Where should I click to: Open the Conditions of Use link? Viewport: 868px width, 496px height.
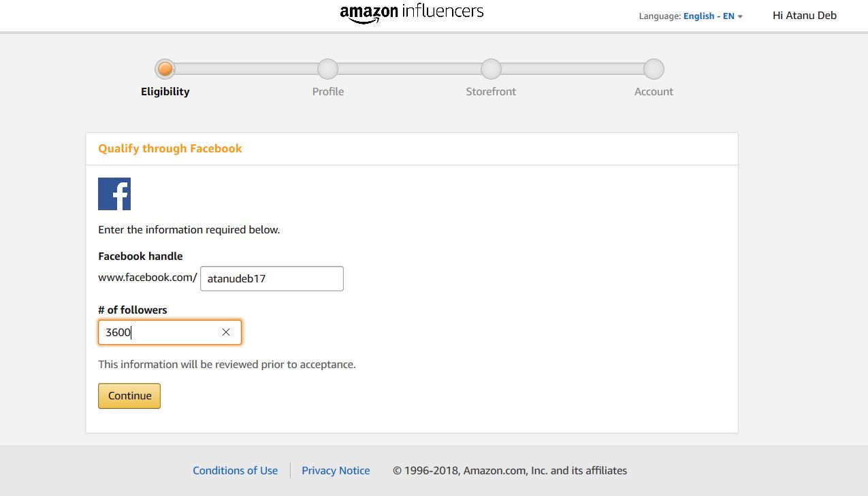235,470
